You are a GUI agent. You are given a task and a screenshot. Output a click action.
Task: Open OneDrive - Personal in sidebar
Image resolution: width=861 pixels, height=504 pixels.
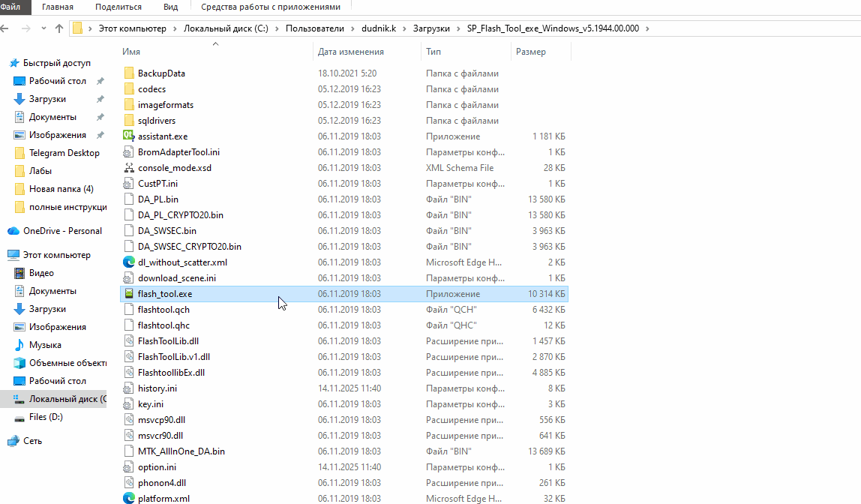coord(62,231)
